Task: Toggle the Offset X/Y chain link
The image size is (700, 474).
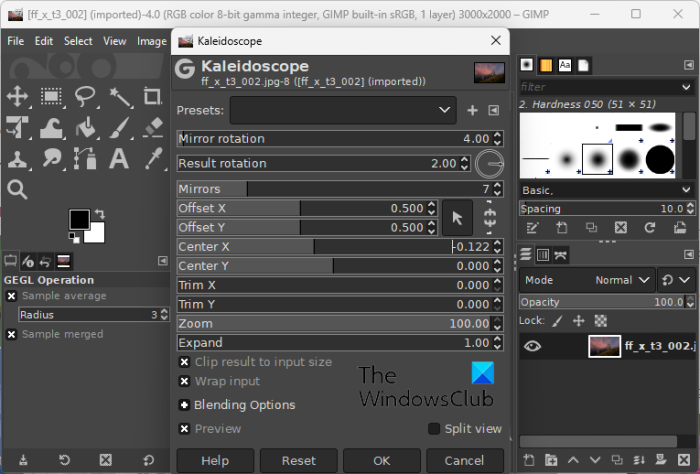Action: 490,218
